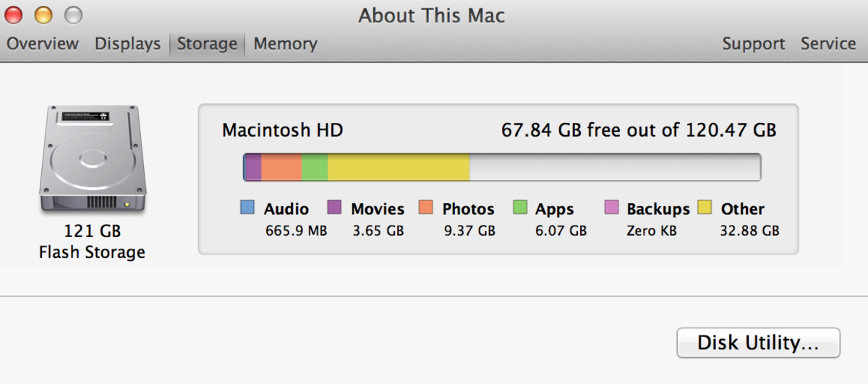This screenshot has height=384, width=868.
Task: Click the '3.65 GB' movies size value
Action: (x=378, y=231)
